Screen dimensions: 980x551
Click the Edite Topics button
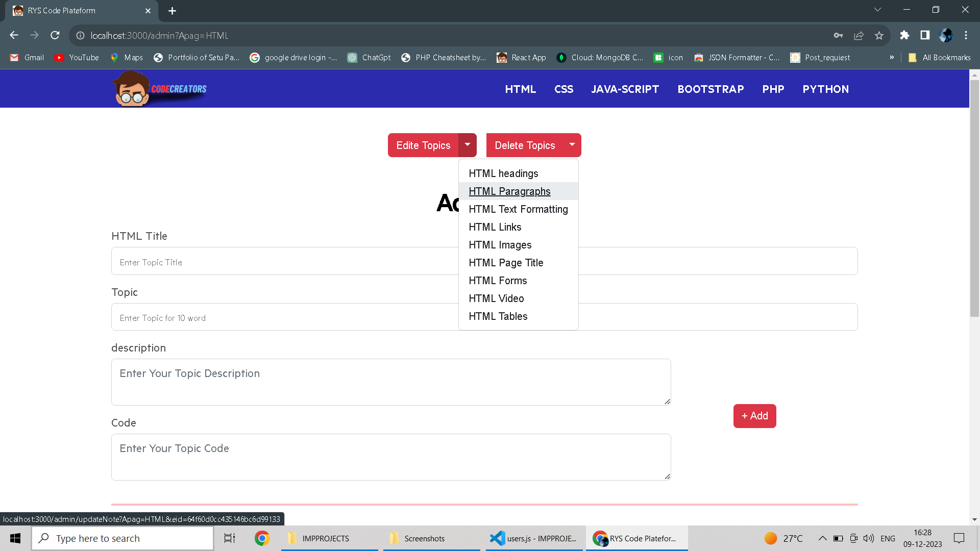point(423,145)
